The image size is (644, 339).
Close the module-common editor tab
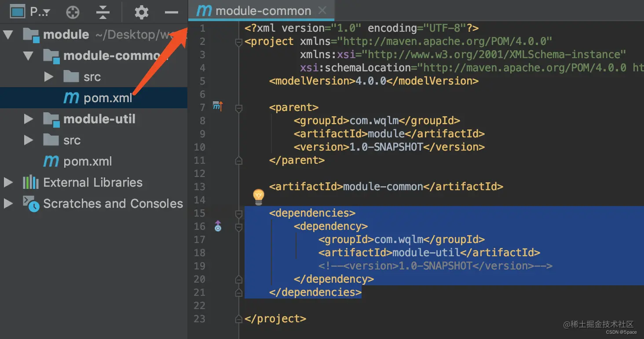[x=322, y=10]
